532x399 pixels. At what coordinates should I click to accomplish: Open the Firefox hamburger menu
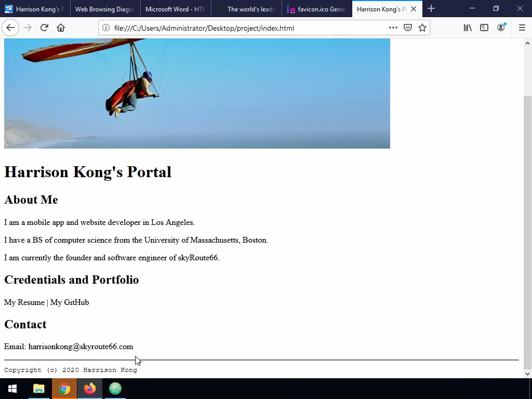point(522,28)
